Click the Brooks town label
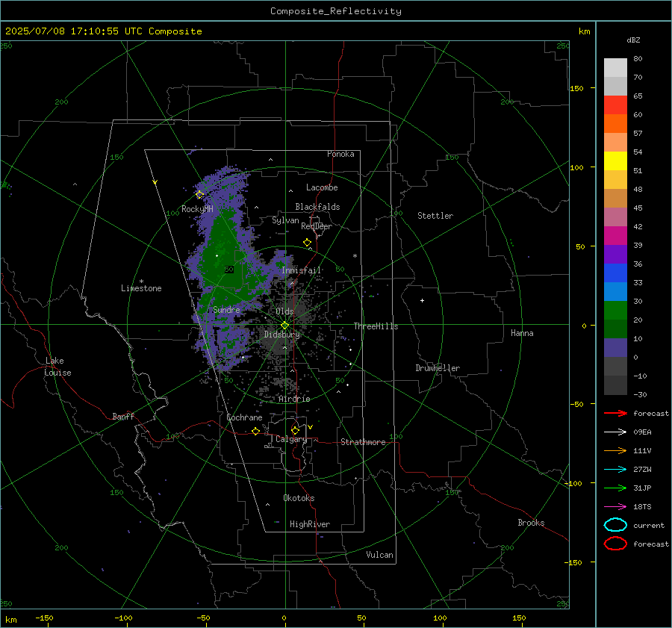672x628 pixels. coord(531,523)
